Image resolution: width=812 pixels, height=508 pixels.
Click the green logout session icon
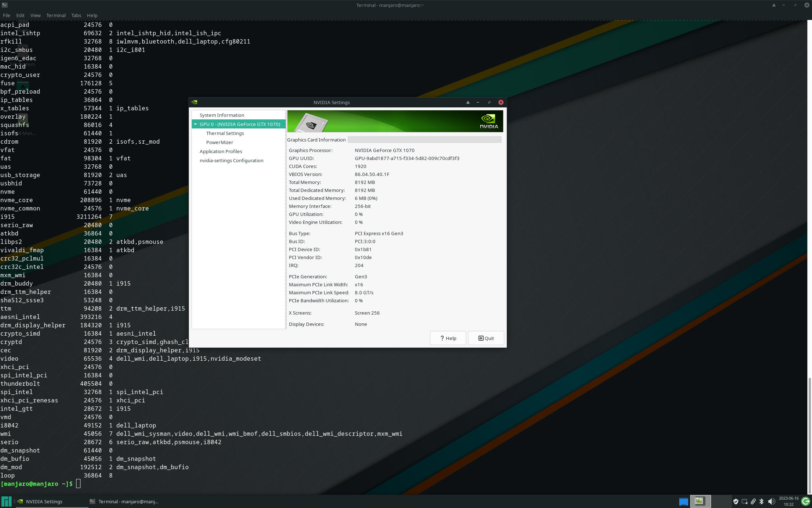(x=805, y=501)
